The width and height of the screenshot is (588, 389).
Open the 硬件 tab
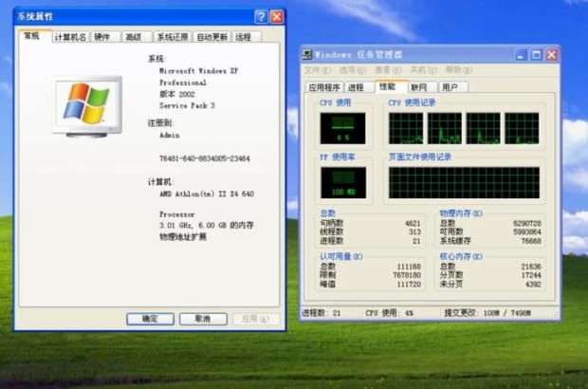pos(102,37)
